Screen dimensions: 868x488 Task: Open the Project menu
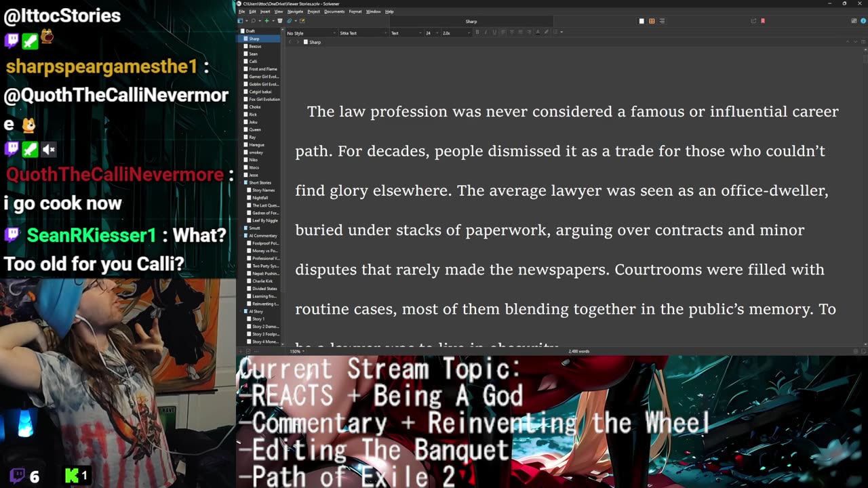coord(313,12)
